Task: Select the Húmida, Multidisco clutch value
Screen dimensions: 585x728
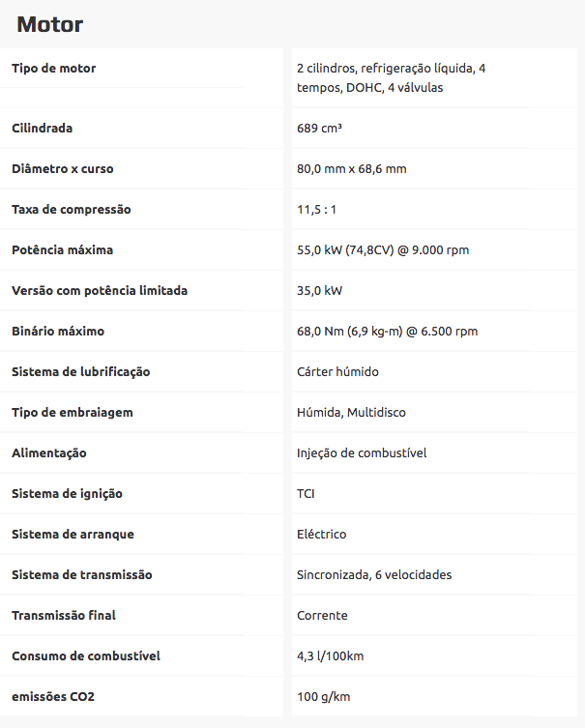Action: pyautogui.click(x=351, y=413)
